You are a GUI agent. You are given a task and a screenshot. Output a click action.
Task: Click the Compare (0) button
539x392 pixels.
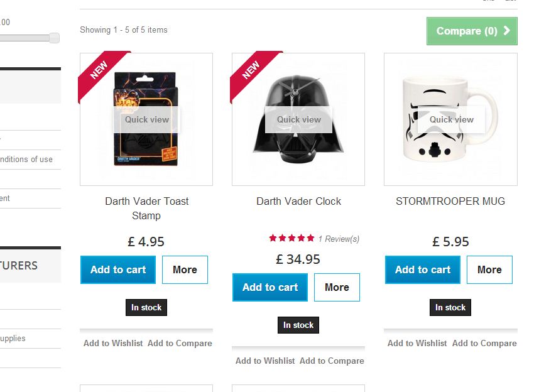click(472, 31)
